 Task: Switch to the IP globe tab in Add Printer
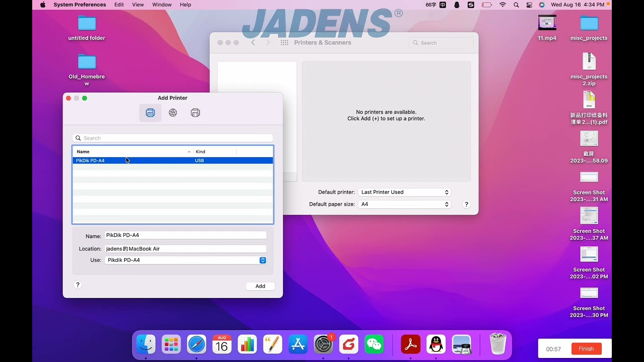click(173, 113)
